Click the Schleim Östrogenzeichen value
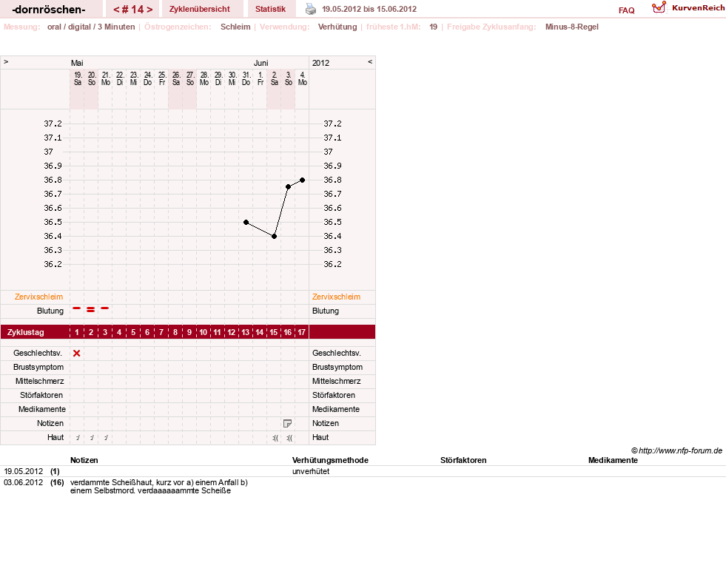This screenshot has width=726, height=588. pos(235,27)
